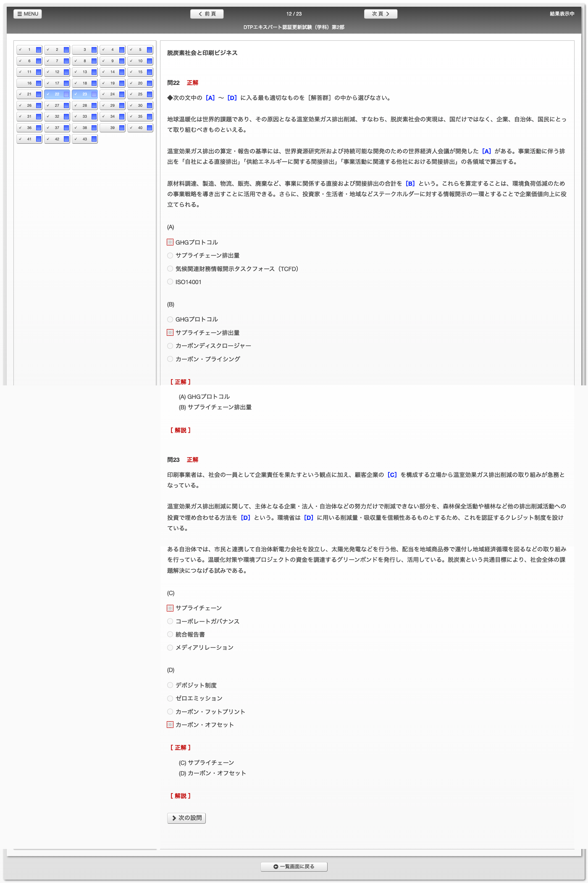Click the blue square marker on question 43
588x883 pixels.
click(x=94, y=139)
